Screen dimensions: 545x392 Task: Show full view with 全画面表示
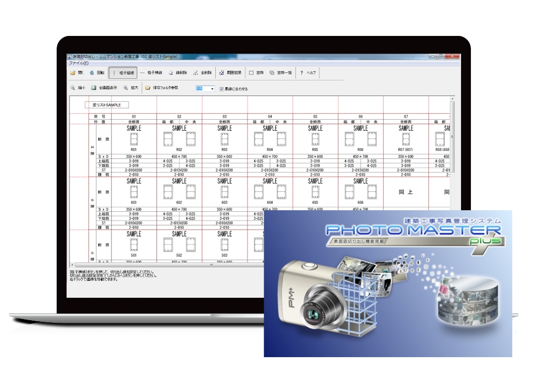coord(104,88)
